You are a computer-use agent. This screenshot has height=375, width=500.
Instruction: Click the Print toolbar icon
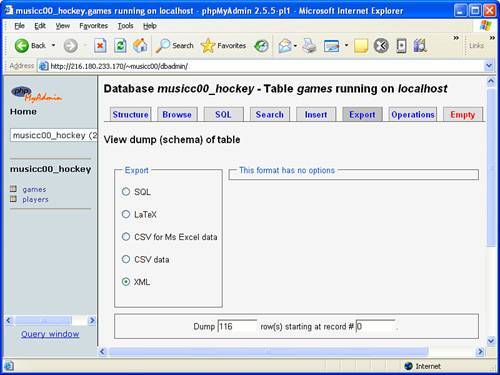(x=310, y=46)
